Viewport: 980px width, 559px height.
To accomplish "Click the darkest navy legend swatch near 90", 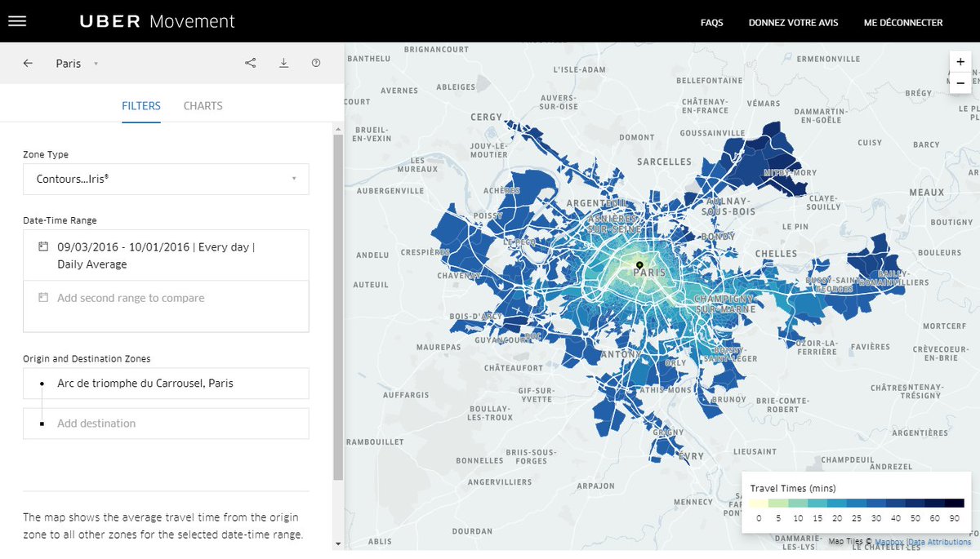I will pyautogui.click(x=955, y=503).
